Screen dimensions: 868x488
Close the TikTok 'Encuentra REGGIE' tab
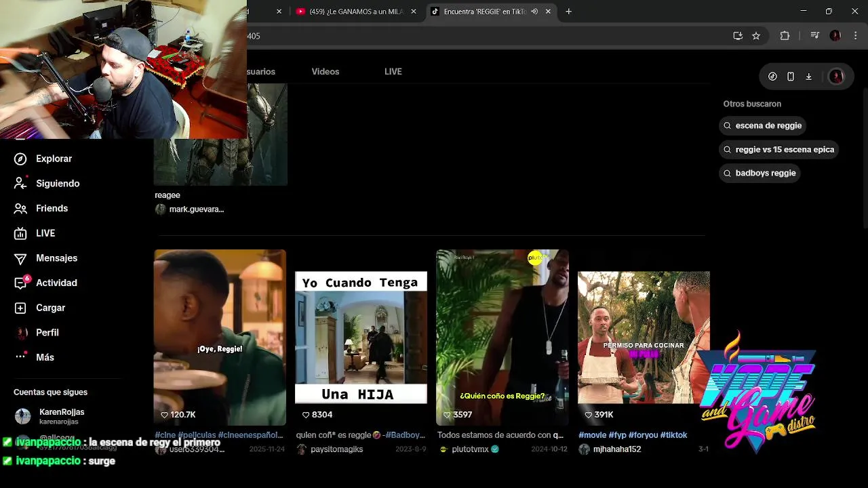pos(549,12)
